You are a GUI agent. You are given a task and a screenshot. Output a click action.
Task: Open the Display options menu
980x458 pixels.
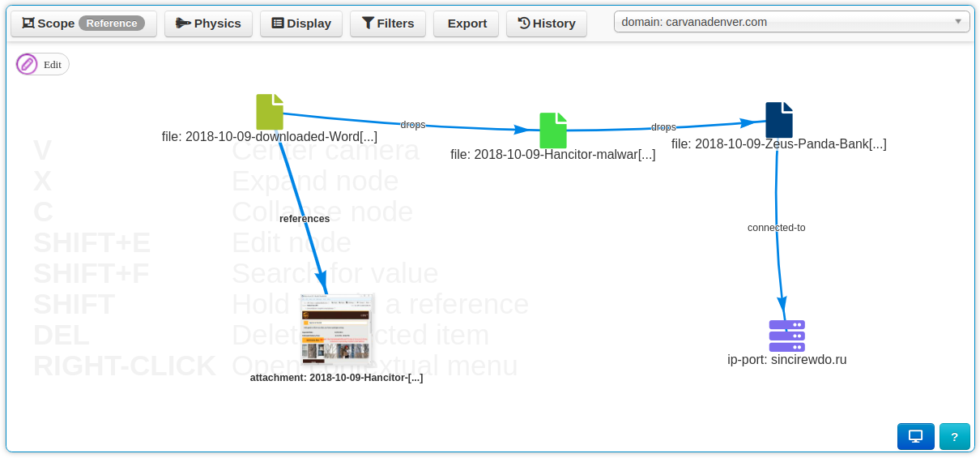click(x=301, y=24)
